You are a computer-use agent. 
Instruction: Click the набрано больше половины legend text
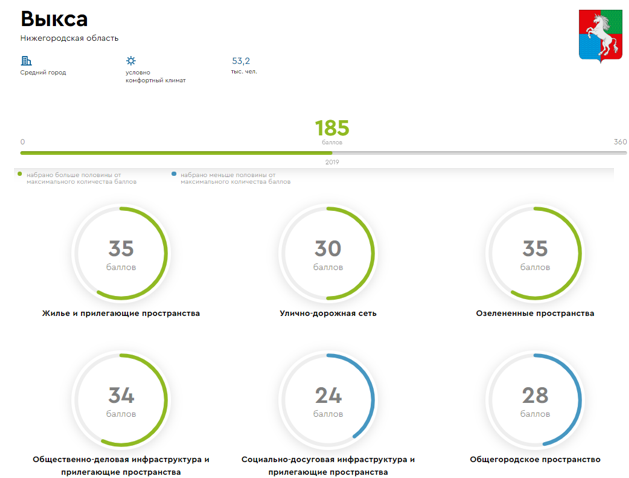click(x=81, y=178)
